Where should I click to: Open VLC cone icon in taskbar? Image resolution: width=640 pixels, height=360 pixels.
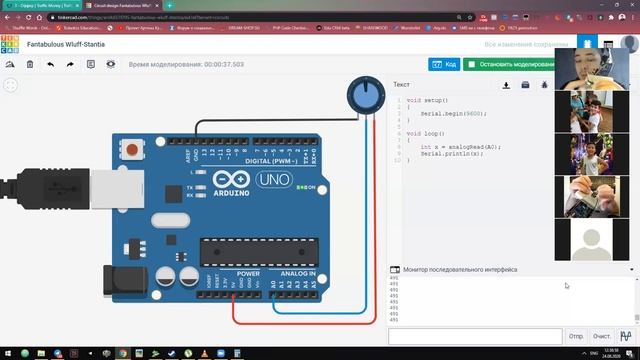[x=204, y=353]
